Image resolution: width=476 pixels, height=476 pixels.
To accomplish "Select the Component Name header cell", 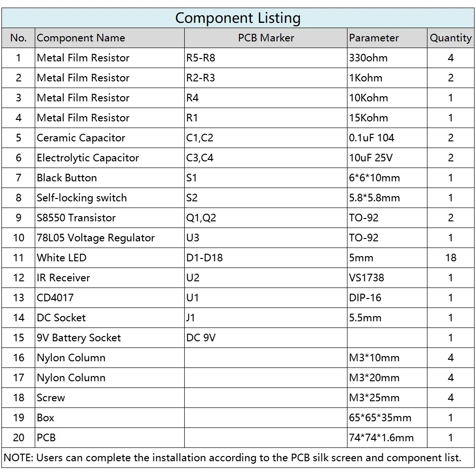I will (x=109, y=38).
